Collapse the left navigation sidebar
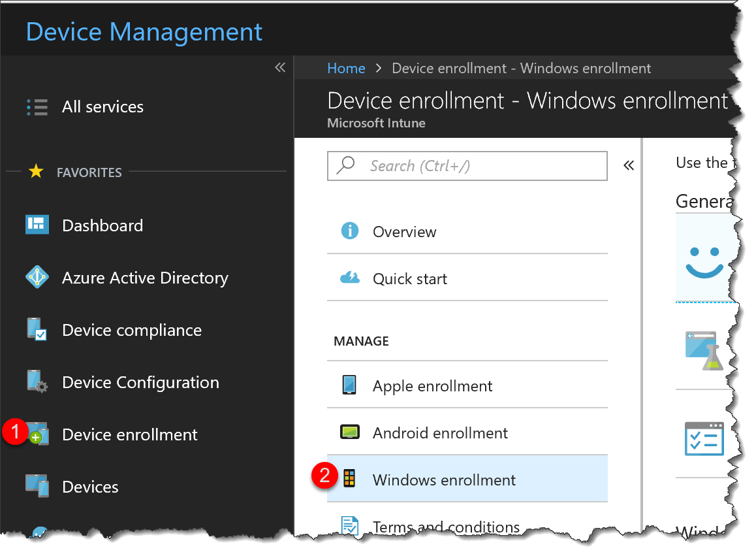 tap(279, 67)
